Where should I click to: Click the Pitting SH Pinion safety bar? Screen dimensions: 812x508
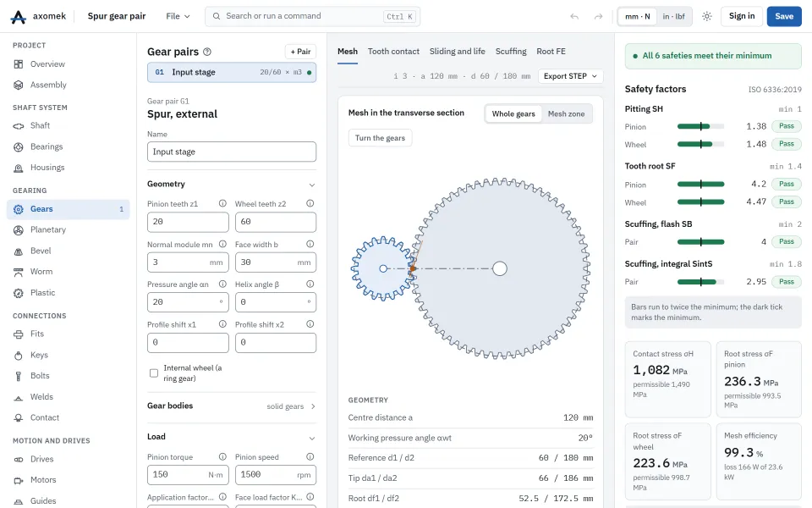pyautogui.click(x=700, y=126)
